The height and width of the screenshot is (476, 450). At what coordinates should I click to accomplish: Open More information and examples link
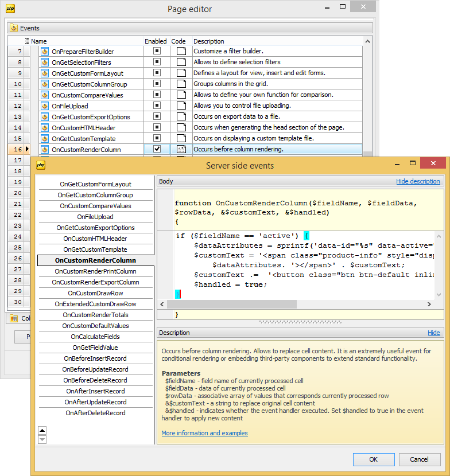coord(204,433)
